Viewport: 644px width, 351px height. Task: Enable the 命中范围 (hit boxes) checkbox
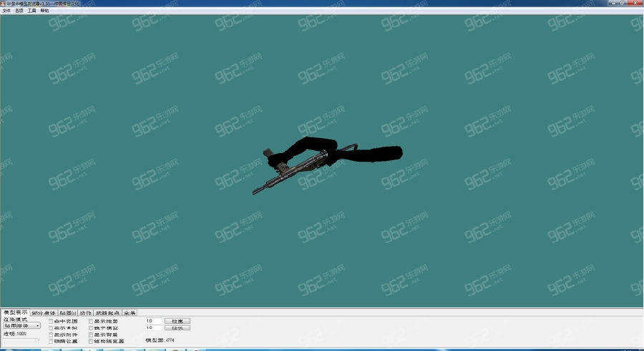(51, 322)
